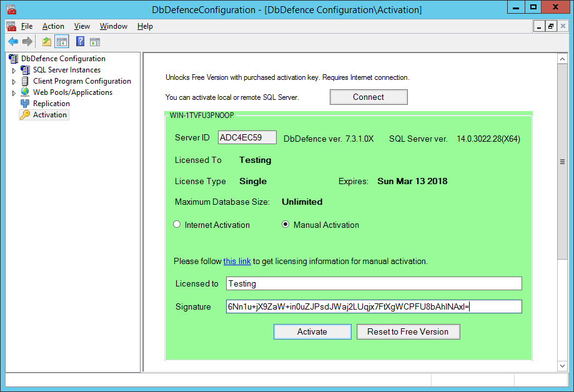Open the Replication node in tree
The width and height of the screenshot is (574, 392).
pos(51,104)
